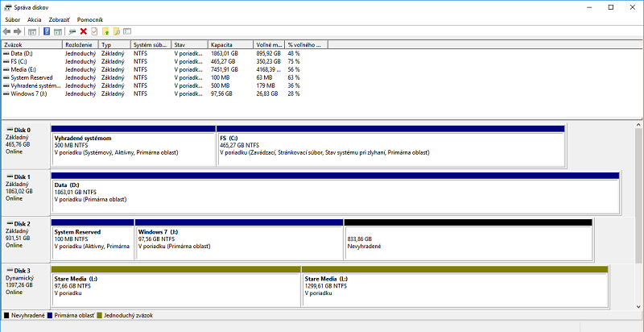Sort by the Rozloženie column header
Image resolution: width=644 pixels, height=332 pixels.
(x=80, y=45)
